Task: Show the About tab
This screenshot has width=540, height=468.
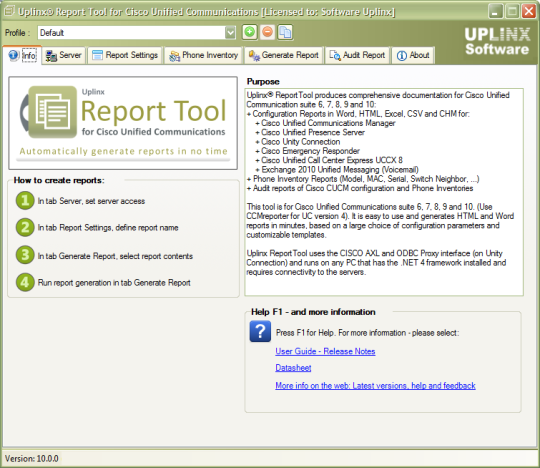Action: pos(413,55)
